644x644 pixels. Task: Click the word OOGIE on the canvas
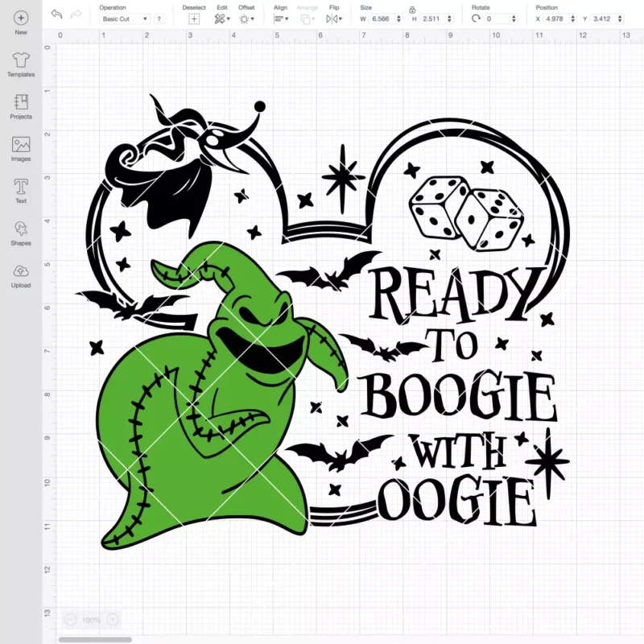456,501
